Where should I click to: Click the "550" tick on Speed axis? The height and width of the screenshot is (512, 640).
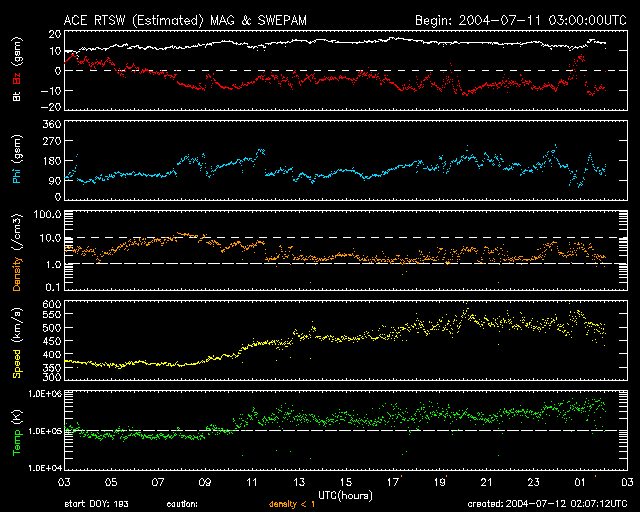point(52,314)
